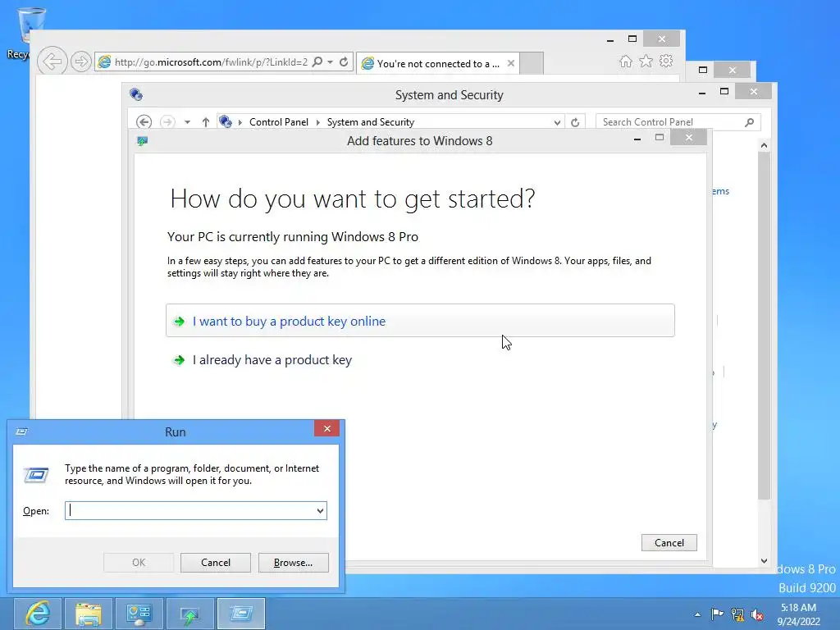Close the Add features to Windows 8 window
Image resolution: width=840 pixels, height=630 pixels.
click(688, 138)
